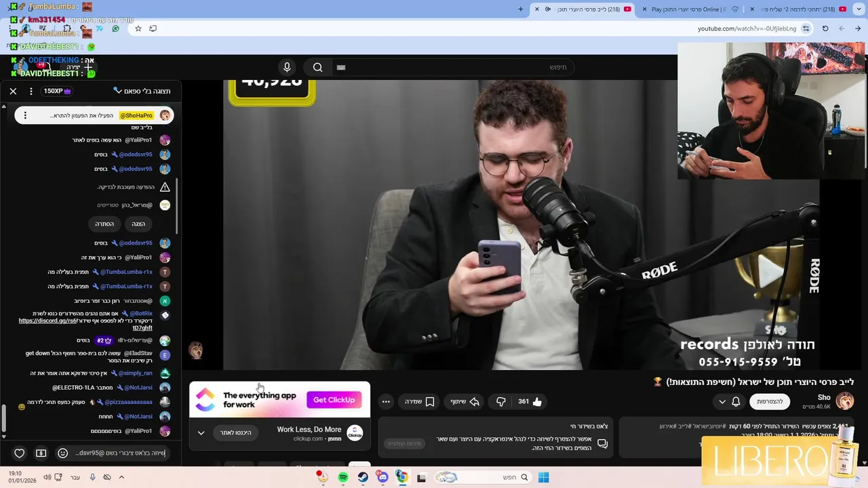This screenshot has height=488, width=868.
Task: Open the 150XP points badge
Action: (58, 91)
